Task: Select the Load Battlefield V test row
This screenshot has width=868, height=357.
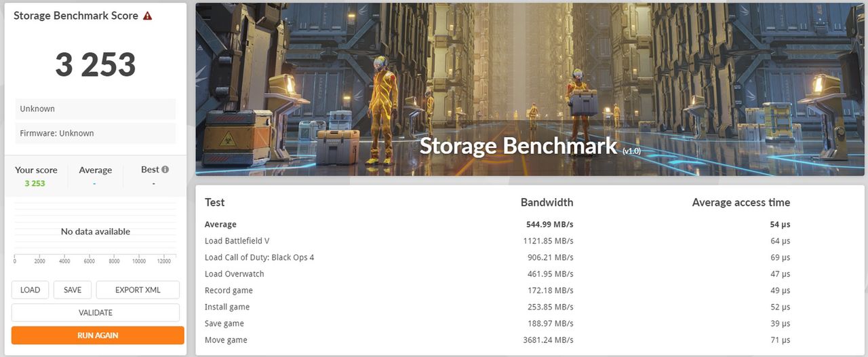Action: point(497,241)
